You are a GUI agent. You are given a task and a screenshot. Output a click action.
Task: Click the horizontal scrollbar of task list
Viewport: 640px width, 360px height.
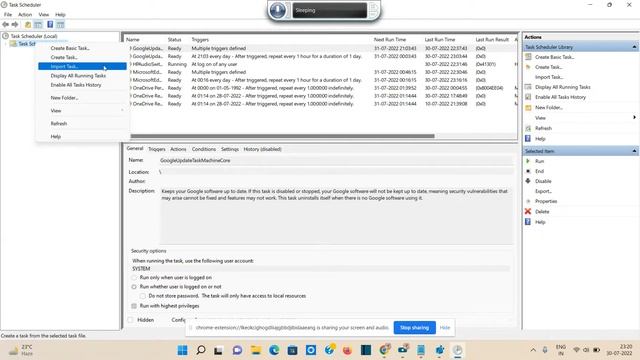click(282, 136)
